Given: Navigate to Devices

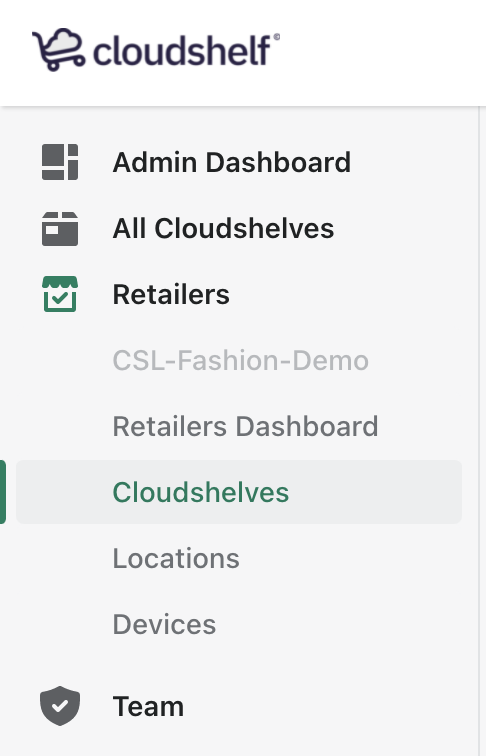Looking at the screenshot, I should [164, 624].
